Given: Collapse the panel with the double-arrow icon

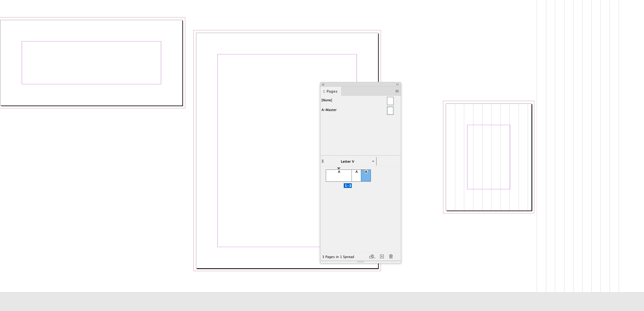Looking at the screenshot, I should (x=397, y=84).
